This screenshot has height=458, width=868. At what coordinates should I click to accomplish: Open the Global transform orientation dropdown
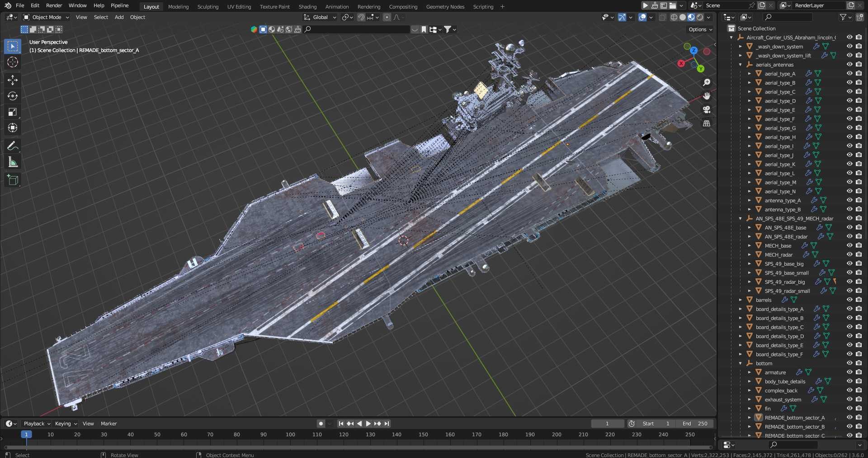click(x=320, y=17)
